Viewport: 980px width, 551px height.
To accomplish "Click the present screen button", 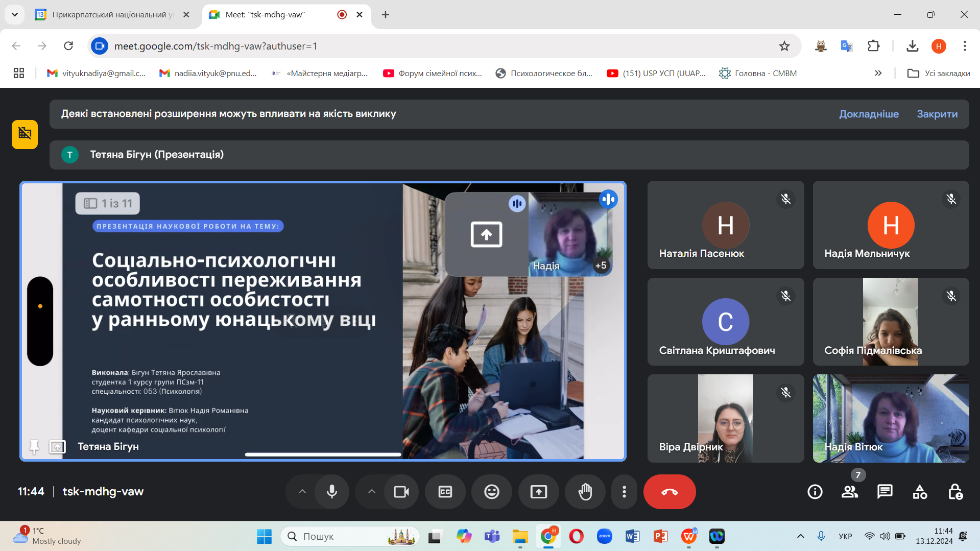I will point(538,492).
